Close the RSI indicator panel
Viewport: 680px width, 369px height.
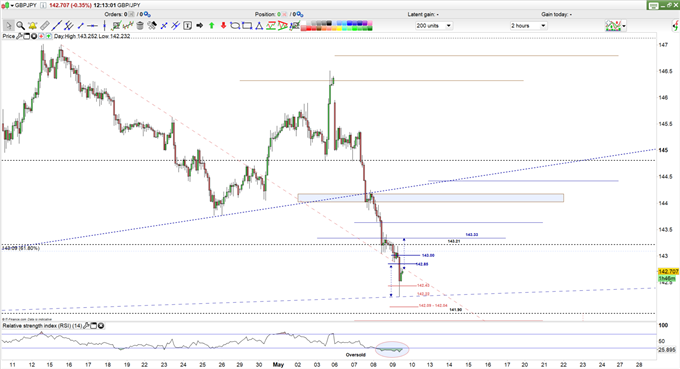point(101,326)
